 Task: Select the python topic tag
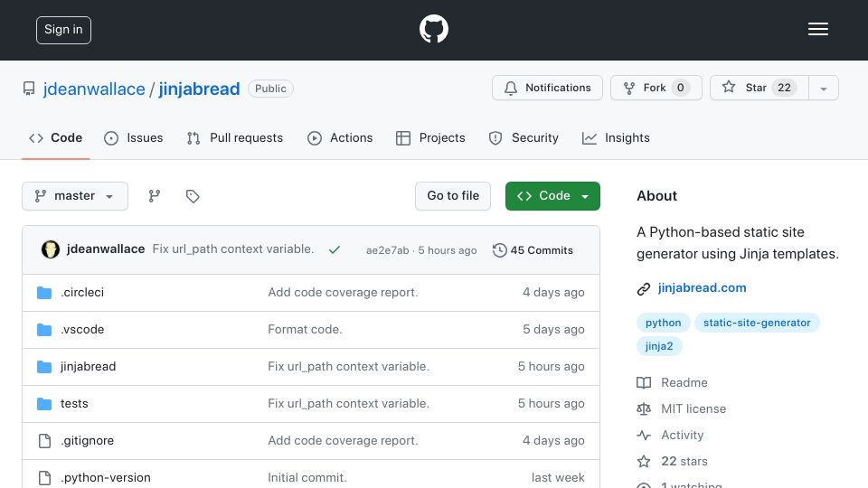pyautogui.click(x=663, y=323)
